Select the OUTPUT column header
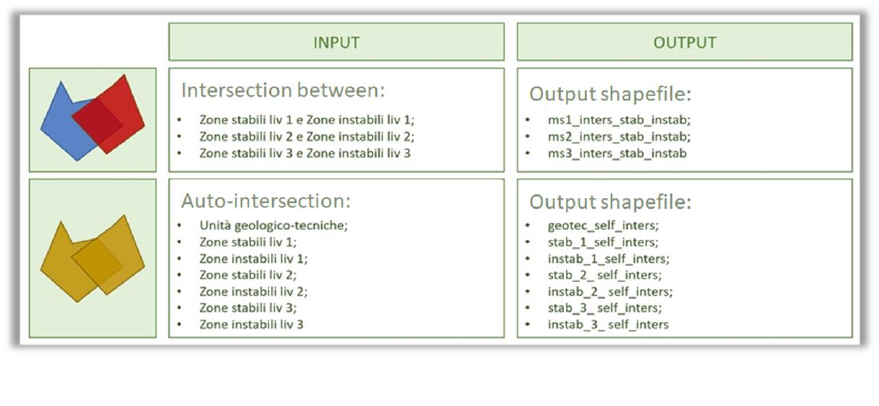 (x=684, y=43)
